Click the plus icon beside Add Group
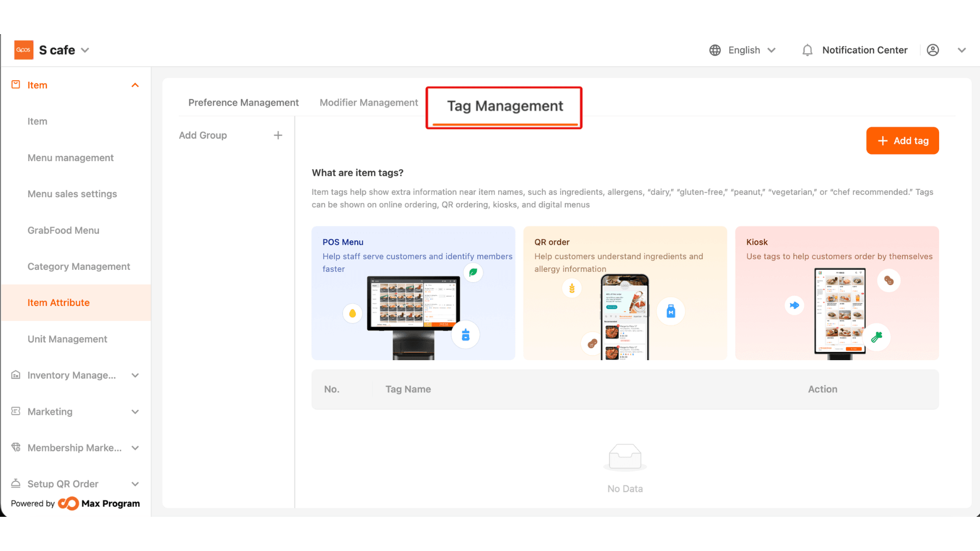The image size is (980, 551). click(x=278, y=135)
